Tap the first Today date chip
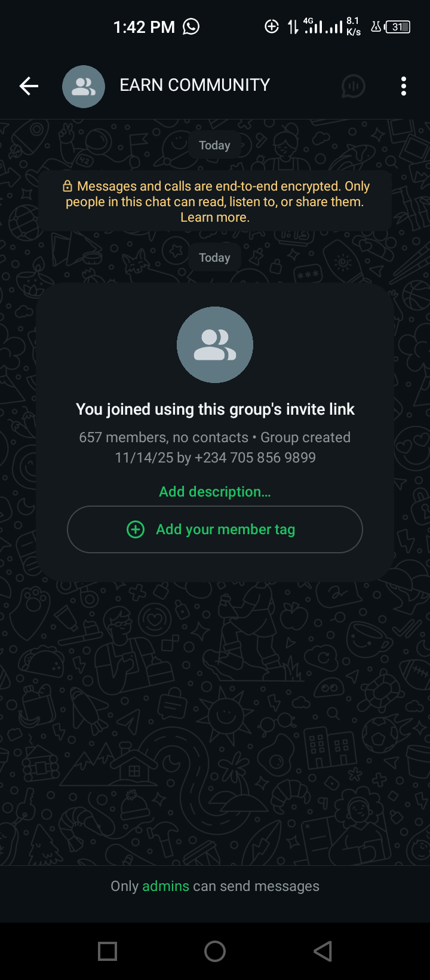430x980 pixels. pos(214,145)
